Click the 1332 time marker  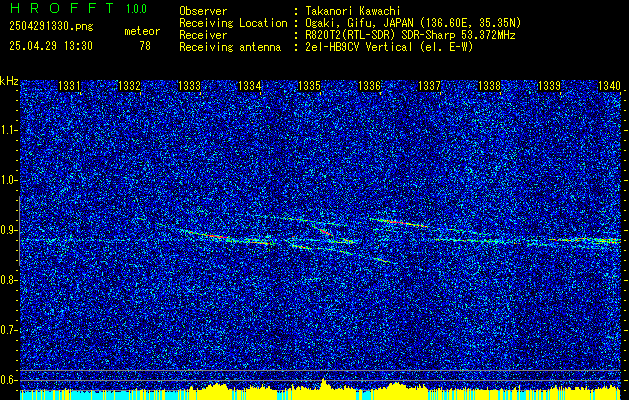point(130,86)
